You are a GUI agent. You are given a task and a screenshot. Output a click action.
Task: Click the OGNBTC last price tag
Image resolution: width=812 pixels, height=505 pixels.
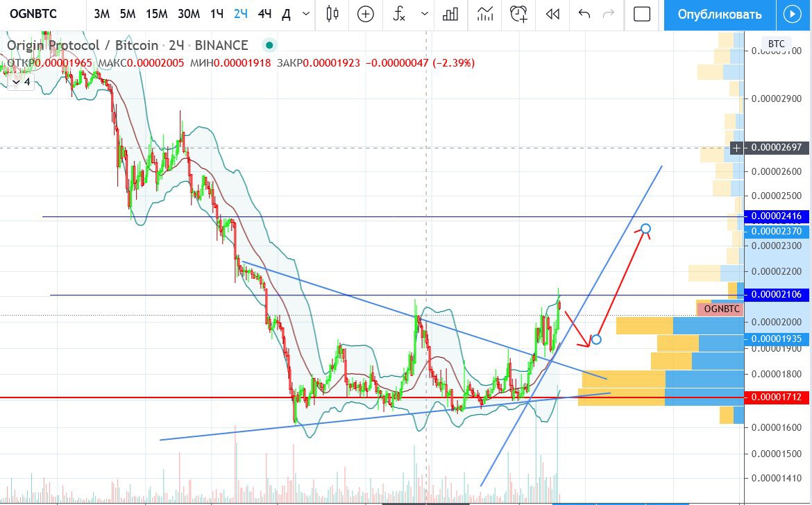tap(721, 309)
